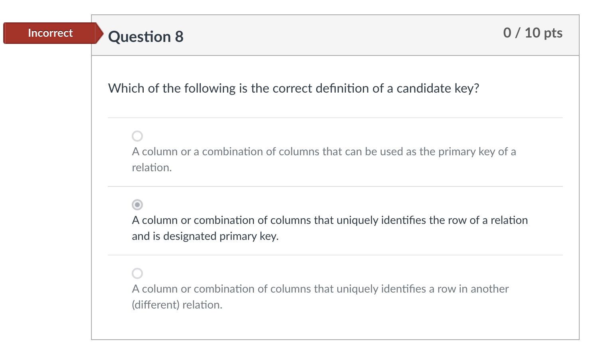Click the red Incorrect badge
The image size is (602, 364).
tap(50, 33)
